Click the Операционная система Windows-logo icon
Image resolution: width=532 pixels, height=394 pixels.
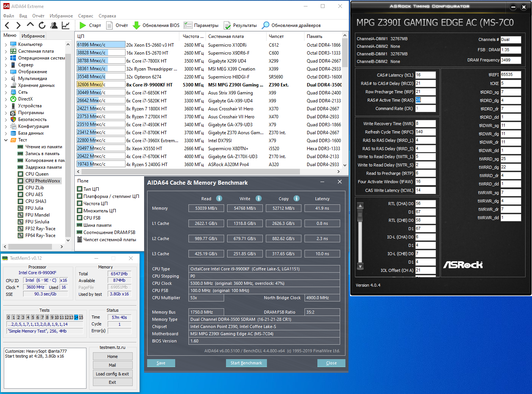[x=13, y=58]
